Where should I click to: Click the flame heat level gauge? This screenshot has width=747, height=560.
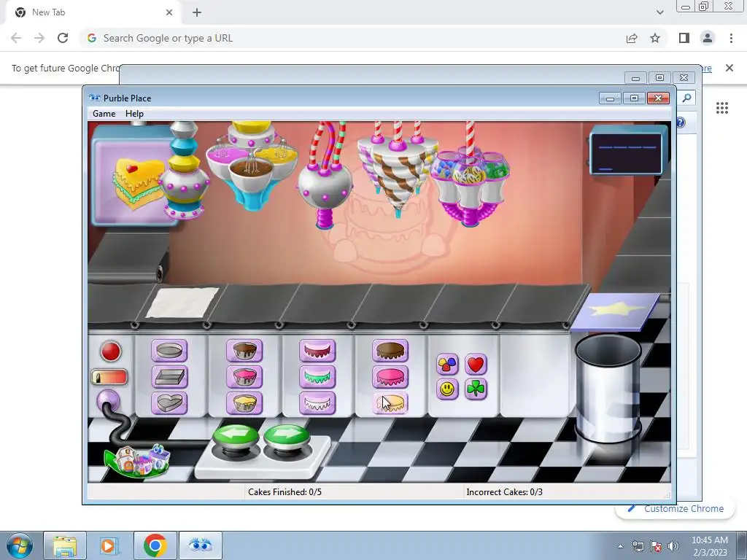[109, 377]
